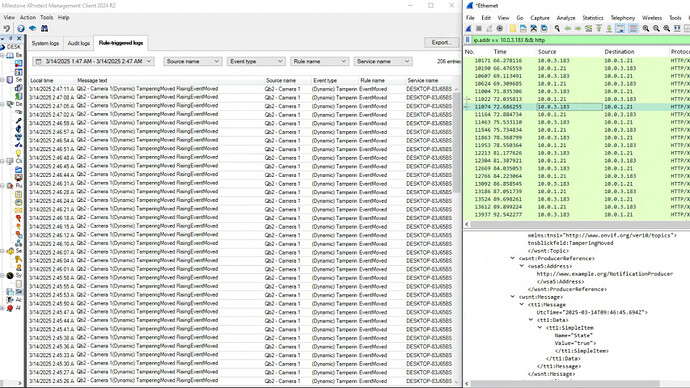Open Wireshark capture options
Screen dimensions: 690x388
tap(500, 29)
